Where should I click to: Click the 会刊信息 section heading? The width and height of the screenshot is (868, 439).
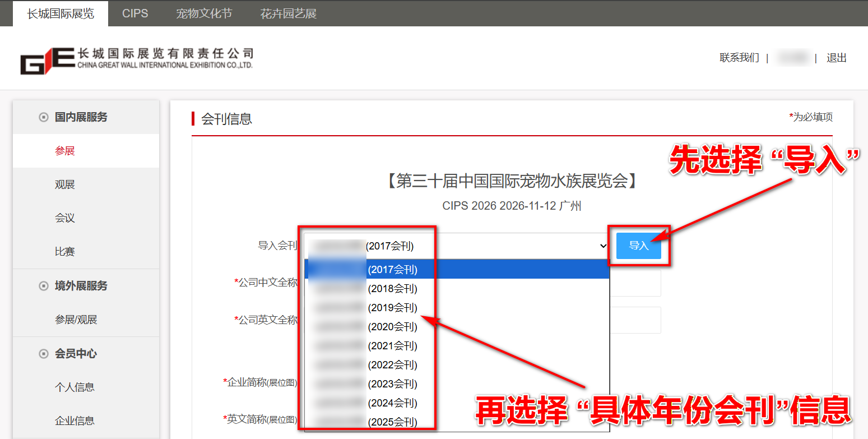click(226, 119)
